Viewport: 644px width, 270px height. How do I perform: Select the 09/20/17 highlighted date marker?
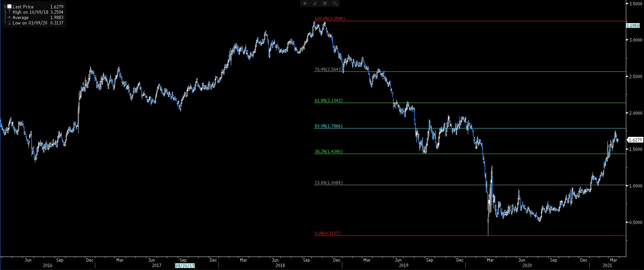point(185,265)
